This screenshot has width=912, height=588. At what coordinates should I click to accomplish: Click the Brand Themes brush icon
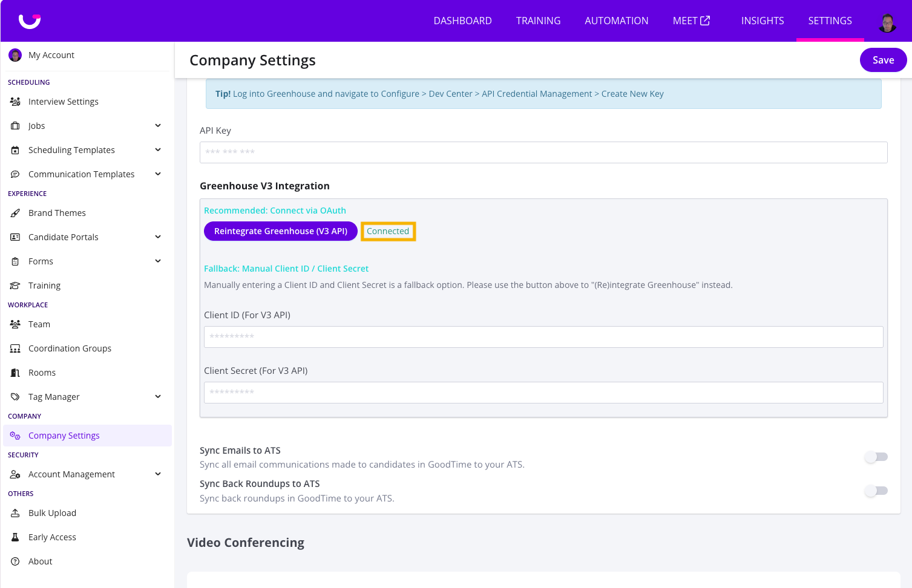15,213
